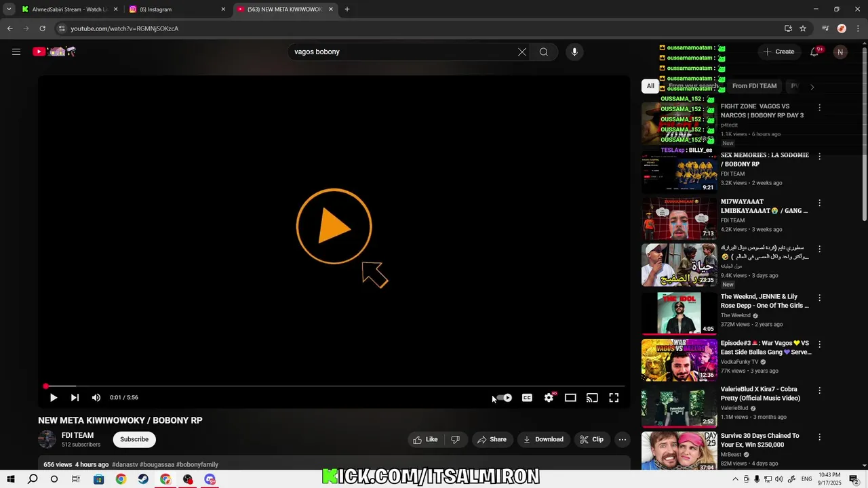
Task: Switch to theater mode
Action: pos(570,398)
